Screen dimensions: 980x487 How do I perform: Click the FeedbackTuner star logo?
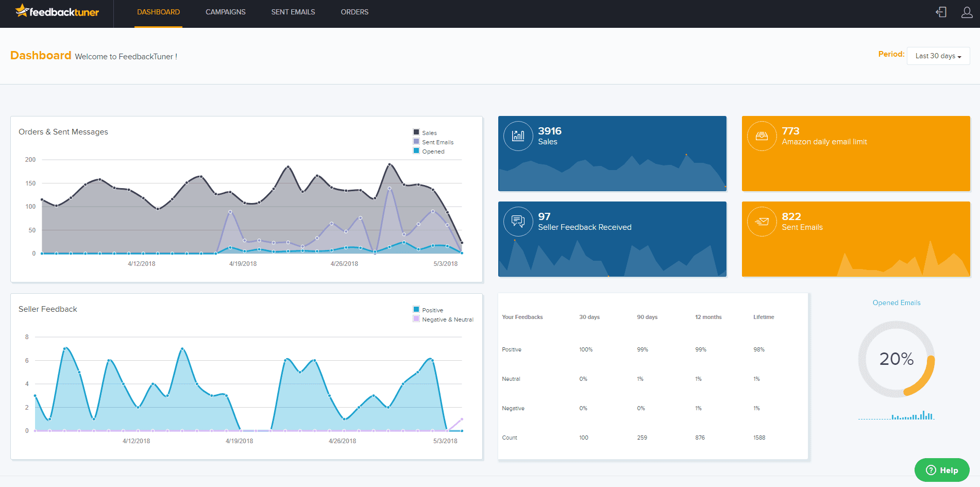point(22,11)
